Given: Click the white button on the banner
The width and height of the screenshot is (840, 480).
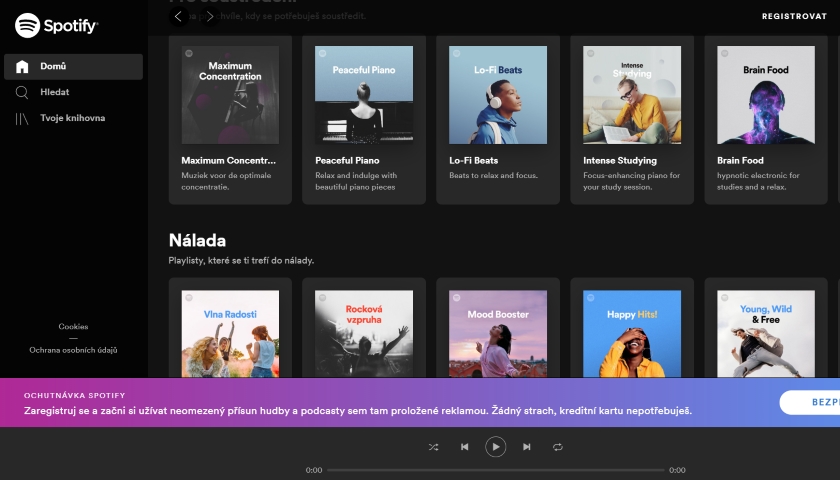Looking at the screenshot, I should click(809, 402).
